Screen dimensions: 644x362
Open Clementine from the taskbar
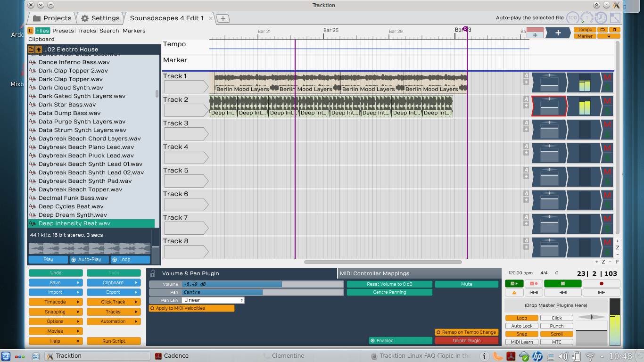coord(288,356)
